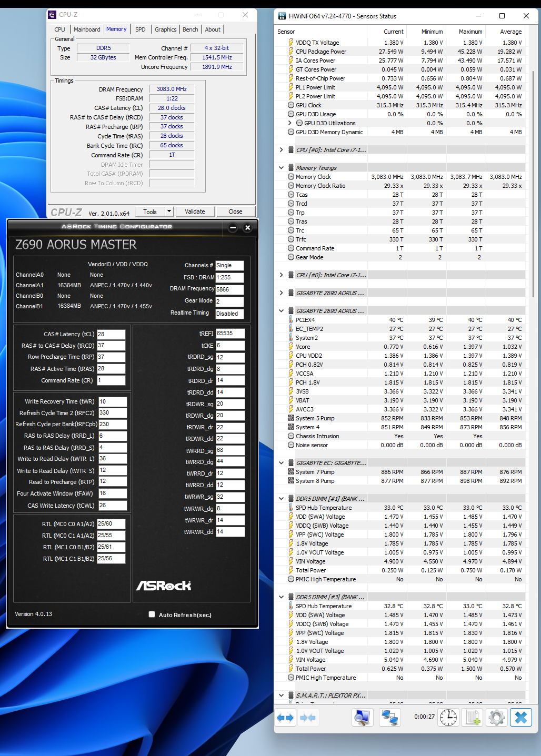Click DRAM Frequency field 5866
This screenshot has width=541, height=756.
[229, 289]
